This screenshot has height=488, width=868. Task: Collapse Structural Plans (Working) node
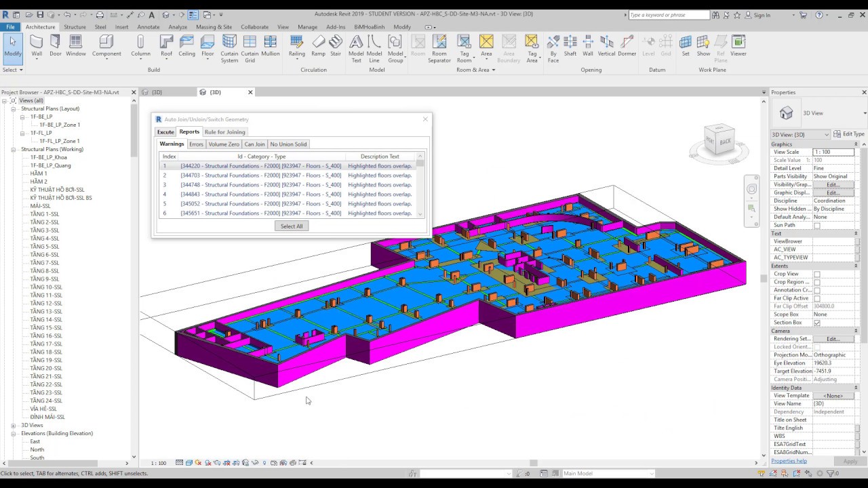pos(13,149)
